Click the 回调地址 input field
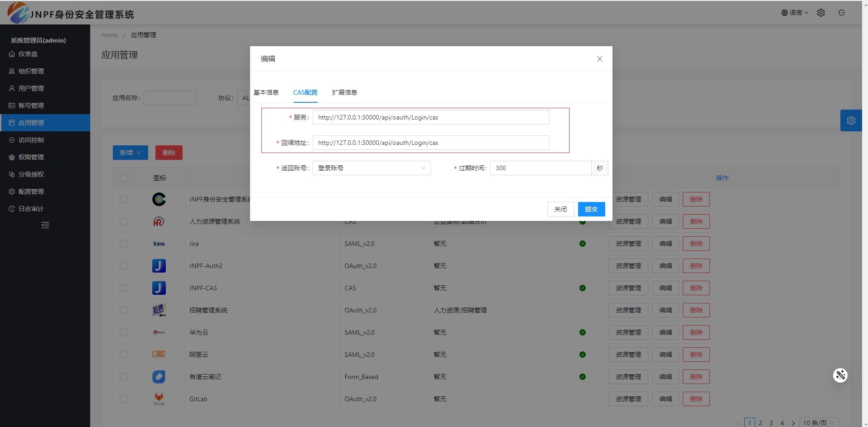868x427 pixels. point(430,143)
